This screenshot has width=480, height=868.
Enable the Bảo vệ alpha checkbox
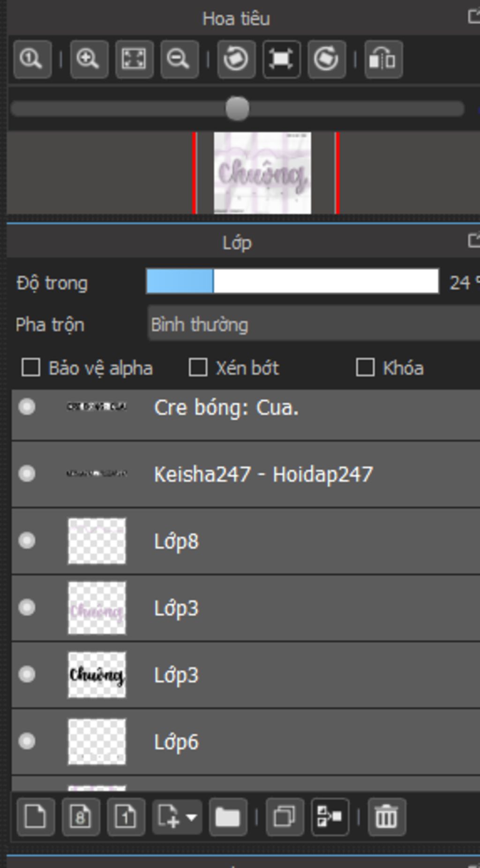pos(31,368)
